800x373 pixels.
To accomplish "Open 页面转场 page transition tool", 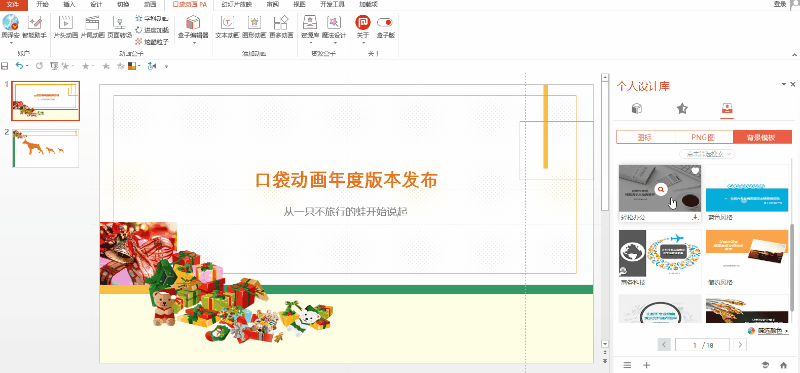I will click(x=119, y=28).
